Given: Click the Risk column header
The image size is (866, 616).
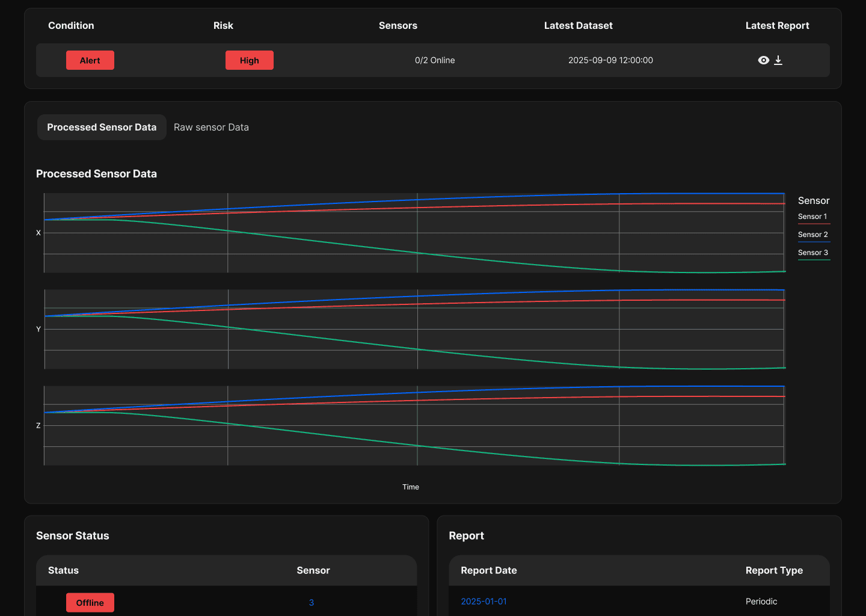Looking at the screenshot, I should tap(223, 25).
